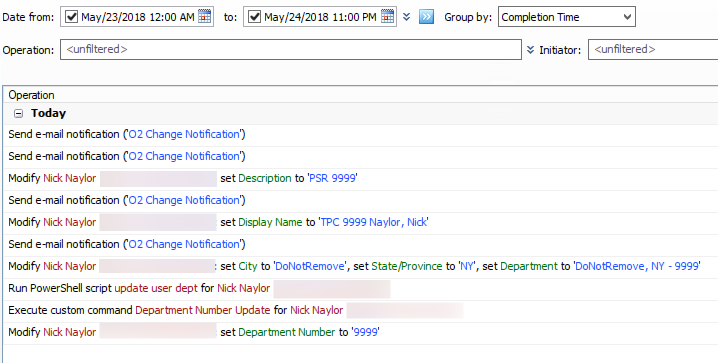This screenshot has height=363, width=718.
Task: Open the Date to calendar picker
Action: click(x=387, y=17)
